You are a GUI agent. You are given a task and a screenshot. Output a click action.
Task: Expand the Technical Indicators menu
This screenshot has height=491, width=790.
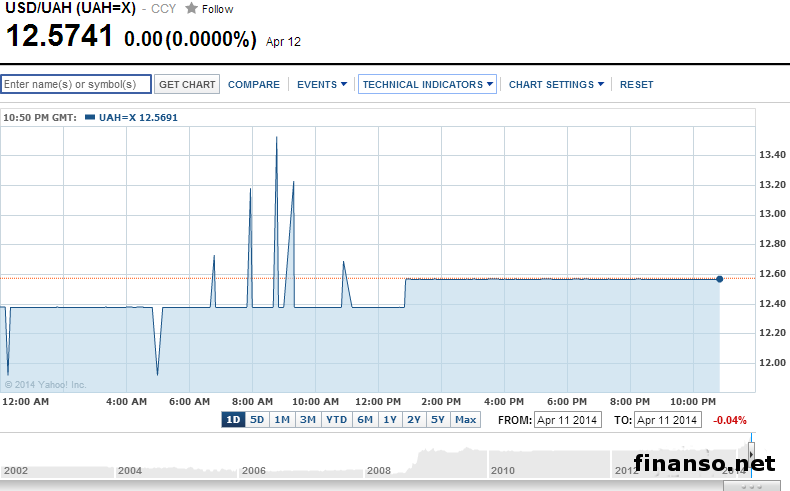pyautogui.click(x=428, y=85)
